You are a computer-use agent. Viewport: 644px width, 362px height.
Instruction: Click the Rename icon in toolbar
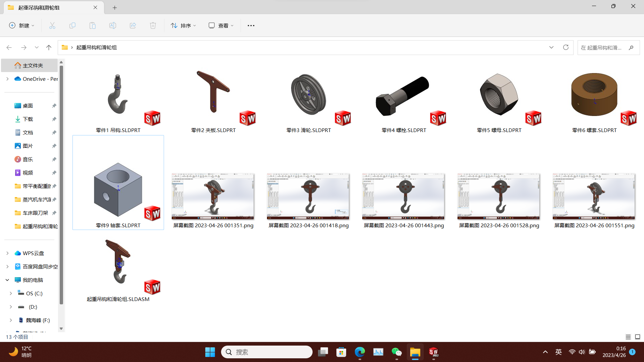113,25
